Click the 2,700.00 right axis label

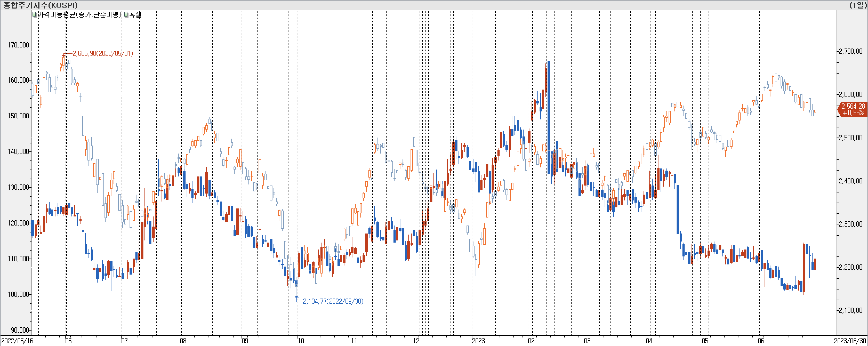[850, 51]
